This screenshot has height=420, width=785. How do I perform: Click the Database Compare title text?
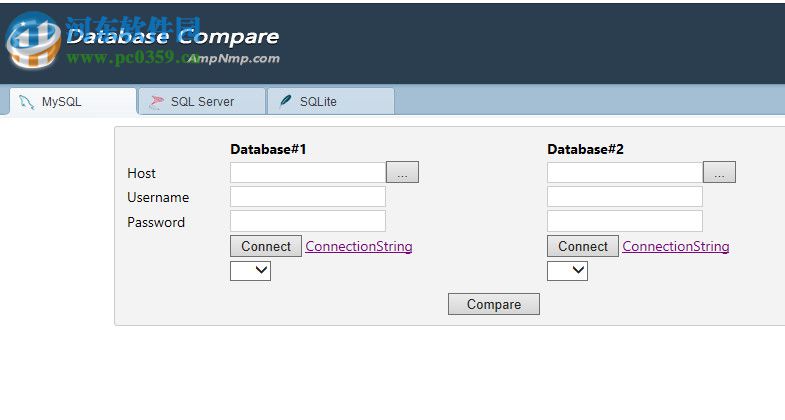[x=173, y=37]
